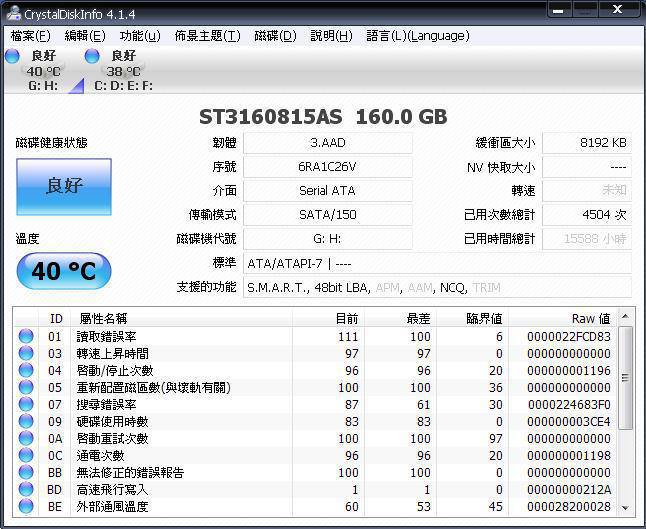This screenshot has height=529, width=646.
Task: Open the 語言(L)(Language) menu
Action: (418, 36)
